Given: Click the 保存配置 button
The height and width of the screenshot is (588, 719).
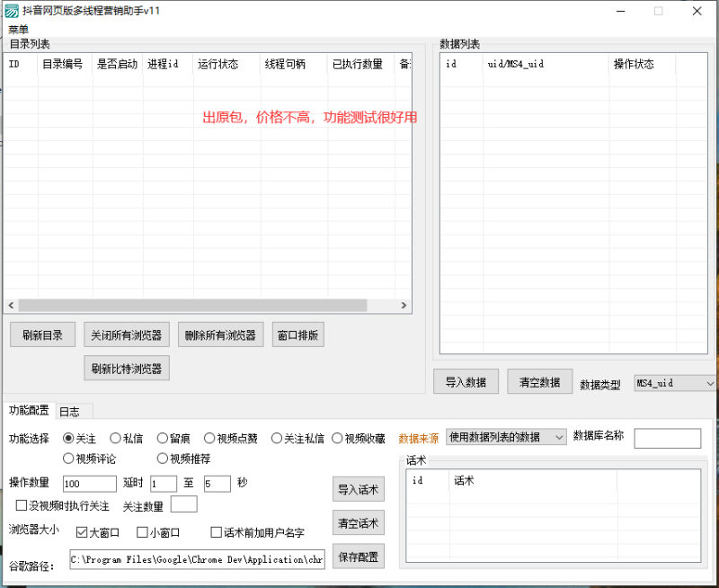Looking at the screenshot, I should click(359, 556).
